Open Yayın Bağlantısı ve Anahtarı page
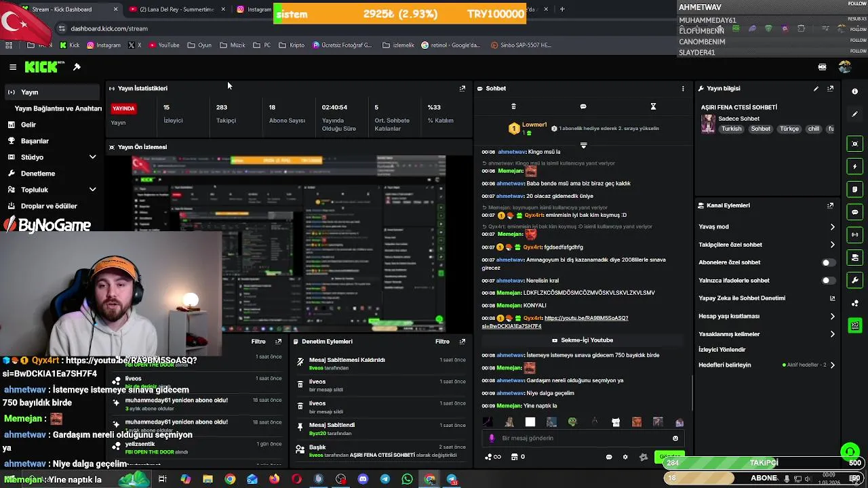Image resolution: width=868 pixels, height=488 pixels. [58, 108]
